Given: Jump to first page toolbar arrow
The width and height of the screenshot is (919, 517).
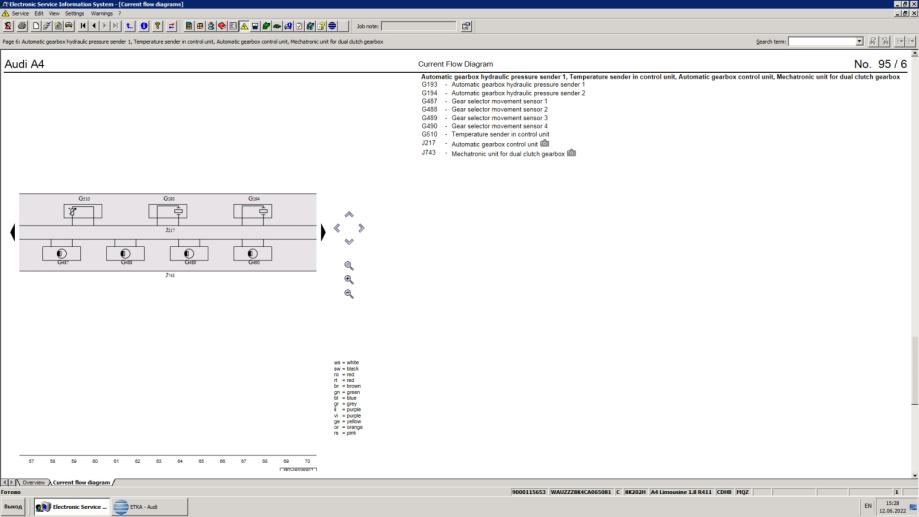Looking at the screenshot, I should (83, 26).
